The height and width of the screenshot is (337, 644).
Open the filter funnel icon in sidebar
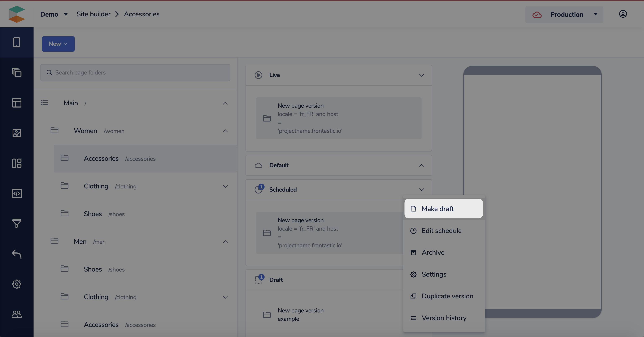pos(17,223)
